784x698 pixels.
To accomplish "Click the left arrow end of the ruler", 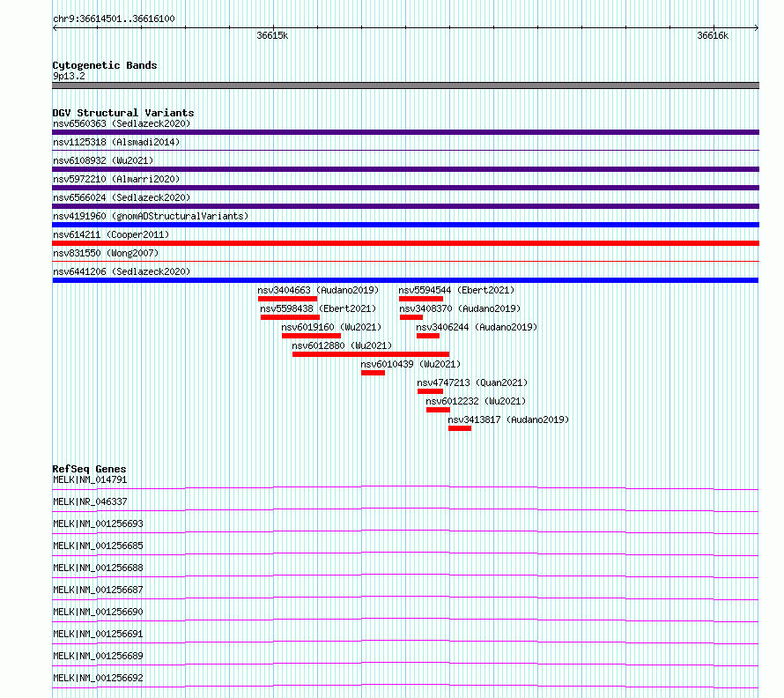I will point(55,28).
